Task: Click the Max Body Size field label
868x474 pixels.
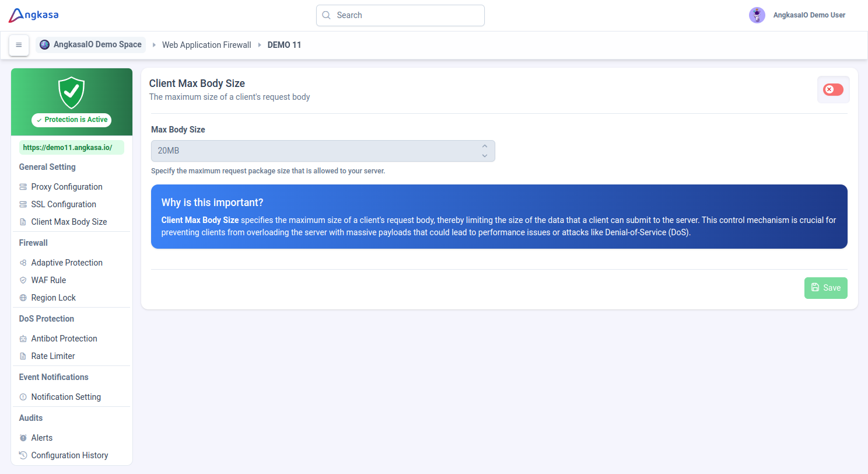Action: [178, 130]
